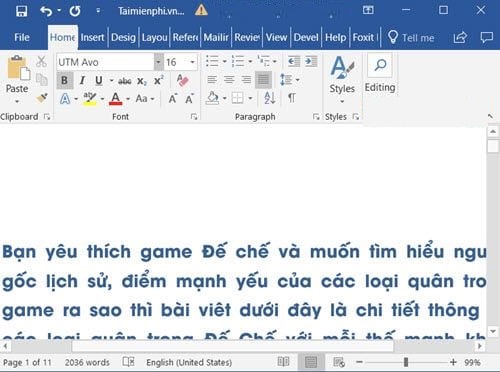This screenshot has width=500, height=372.
Task: Open the font color dropdown arrow
Action: tap(128, 99)
